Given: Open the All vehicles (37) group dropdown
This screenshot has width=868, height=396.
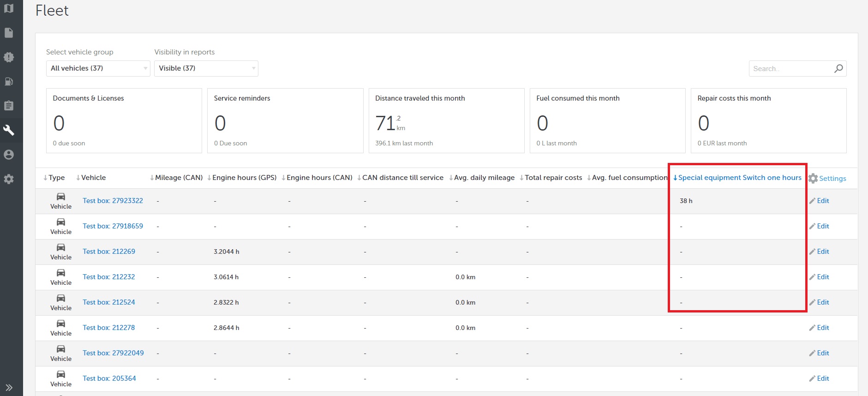Looking at the screenshot, I should [x=98, y=68].
